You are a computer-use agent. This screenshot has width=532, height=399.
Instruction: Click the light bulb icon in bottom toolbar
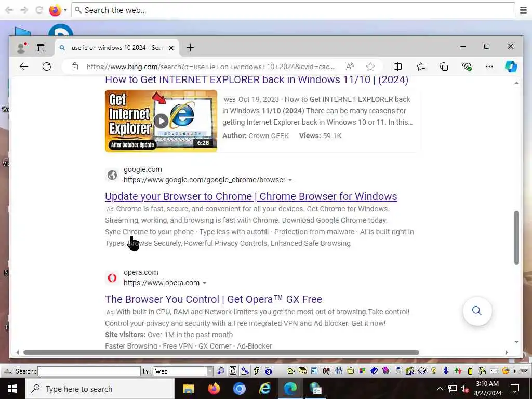(x=434, y=371)
